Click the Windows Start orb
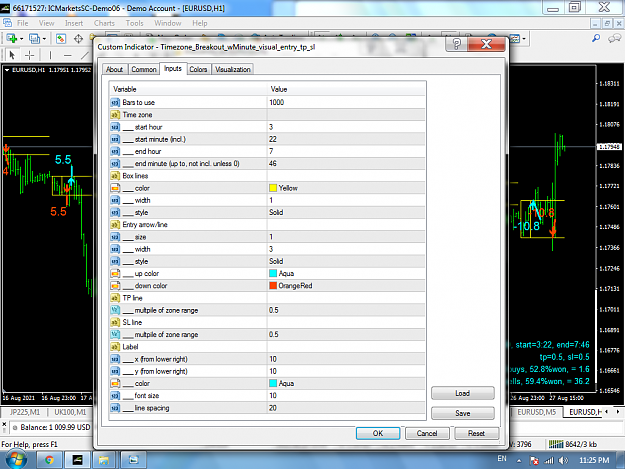625x469 pixels. point(16,459)
